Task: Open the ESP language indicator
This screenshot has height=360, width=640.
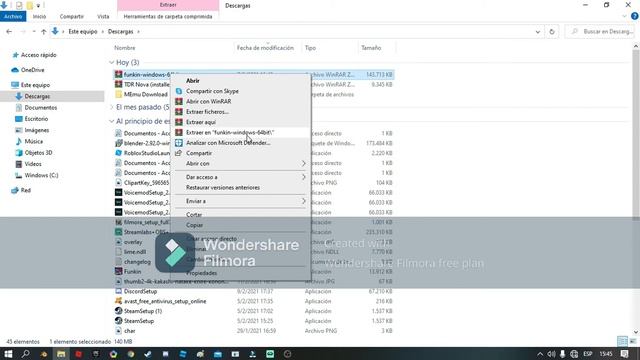Action: click(587, 354)
